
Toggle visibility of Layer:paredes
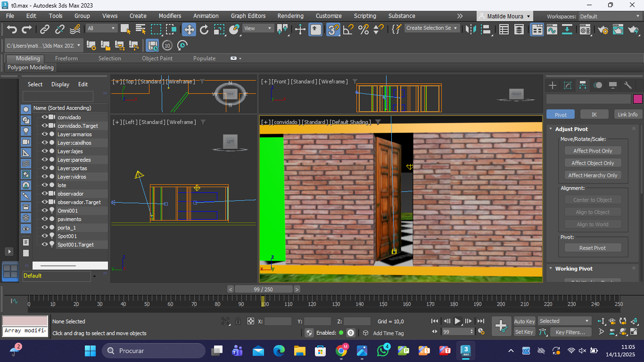[45, 160]
